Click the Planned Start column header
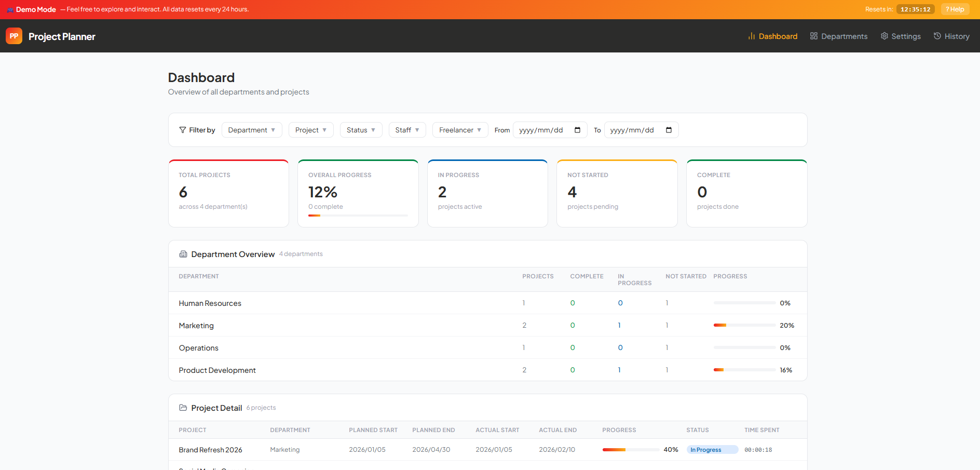Screen dimensions: 980x470 coord(373,430)
